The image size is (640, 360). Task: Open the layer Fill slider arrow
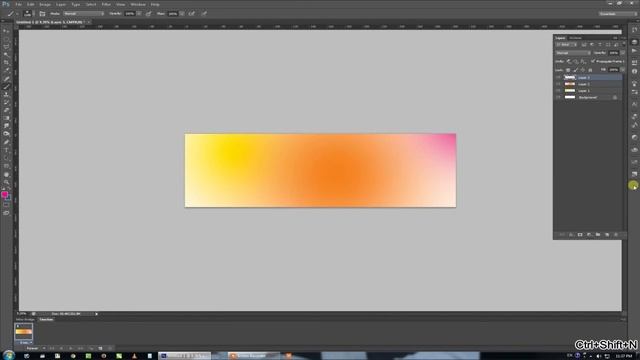pos(622,70)
